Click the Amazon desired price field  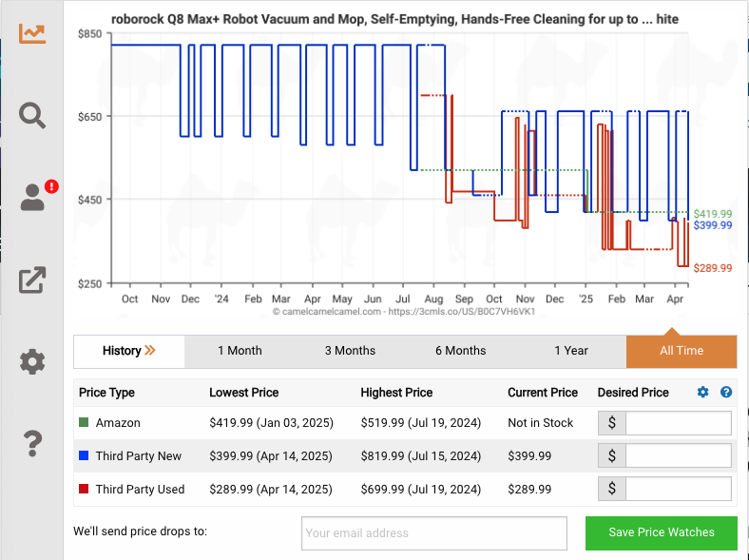[678, 423]
